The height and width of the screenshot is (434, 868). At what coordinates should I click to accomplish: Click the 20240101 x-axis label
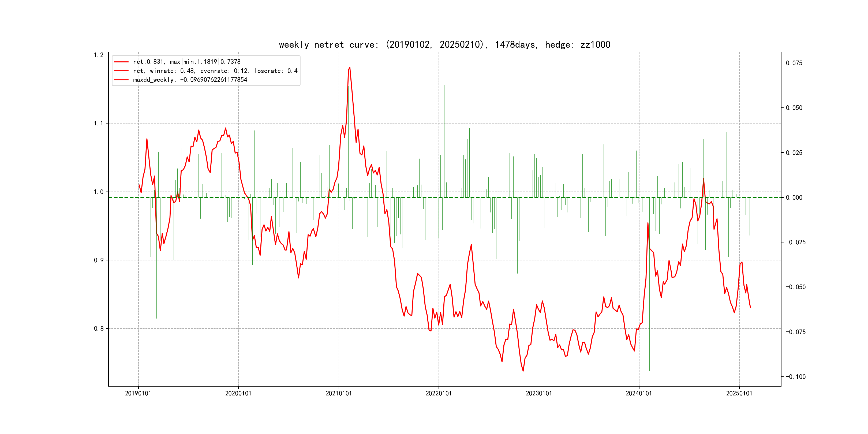tap(639, 394)
